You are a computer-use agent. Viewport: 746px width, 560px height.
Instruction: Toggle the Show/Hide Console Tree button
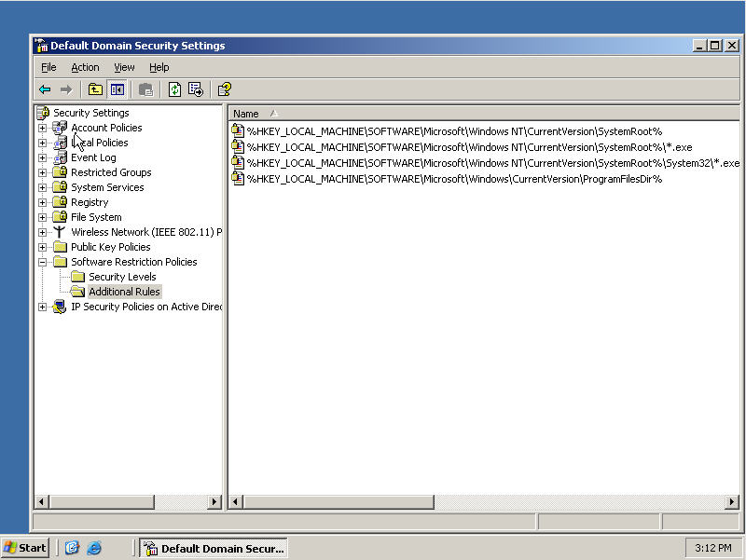pyautogui.click(x=117, y=89)
